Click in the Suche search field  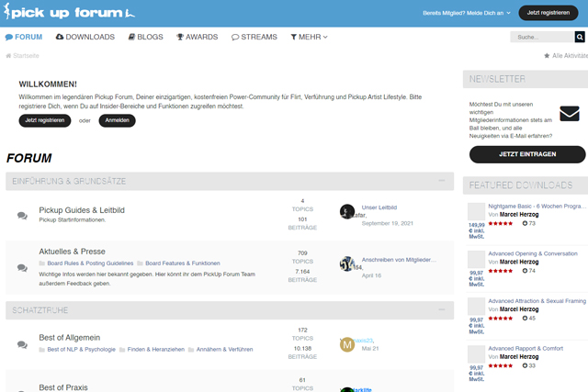pyautogui.click(x=542, y=37)
